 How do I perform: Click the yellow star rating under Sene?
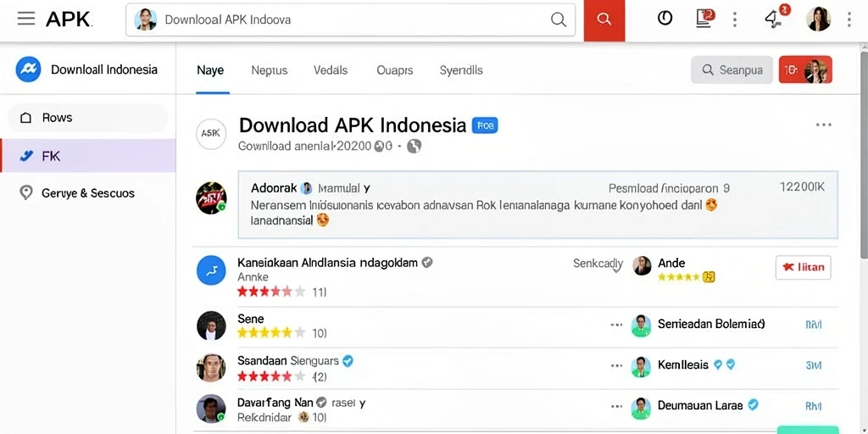[271, 333]
